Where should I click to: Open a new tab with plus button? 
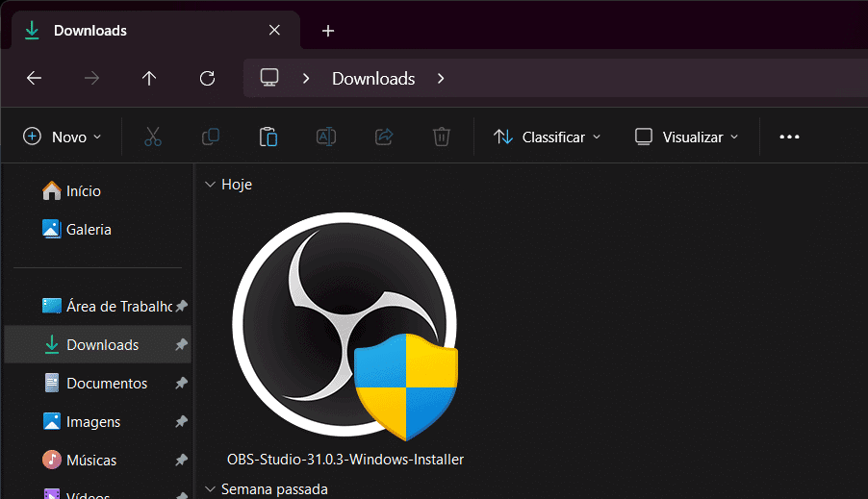[x=328, y=31]
